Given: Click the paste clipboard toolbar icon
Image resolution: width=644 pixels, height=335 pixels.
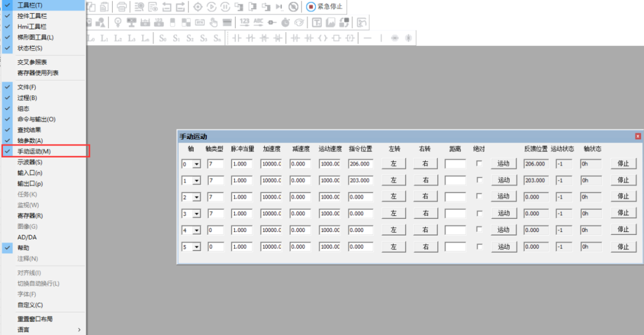Looking at the screenshot, I should 105,7.
